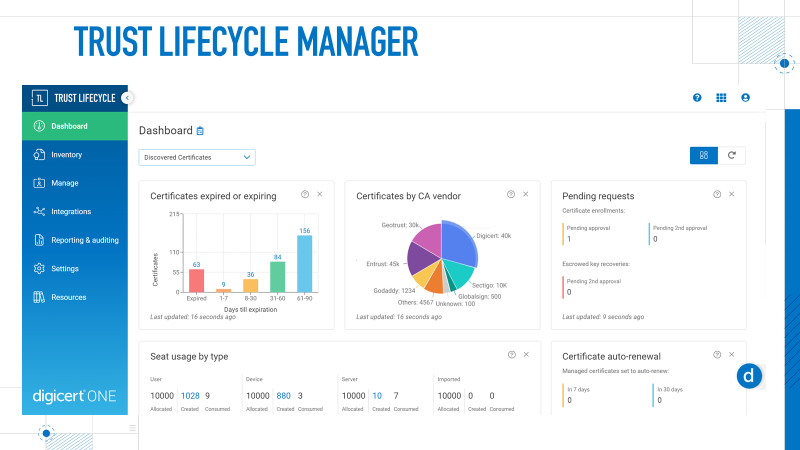Open the Server Created 10 link
The width and height of the screenshot is (800, 450).
coord(377,396)
